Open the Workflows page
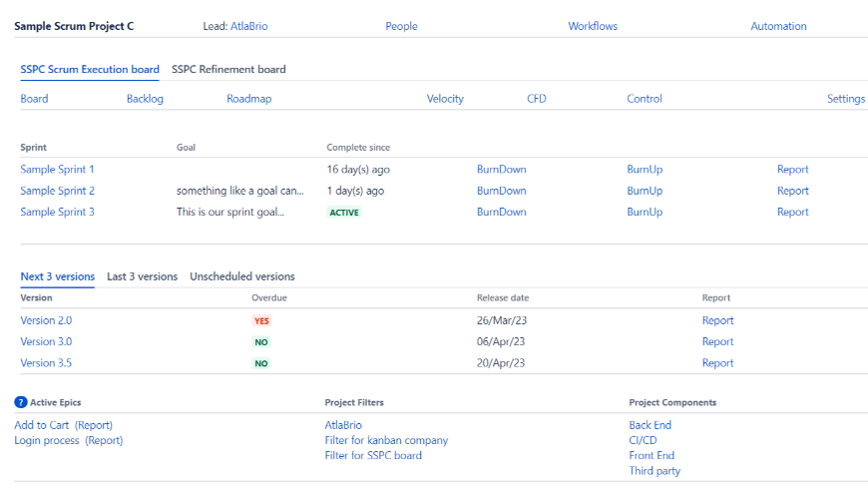868x494 pixels. click(593, 26)
